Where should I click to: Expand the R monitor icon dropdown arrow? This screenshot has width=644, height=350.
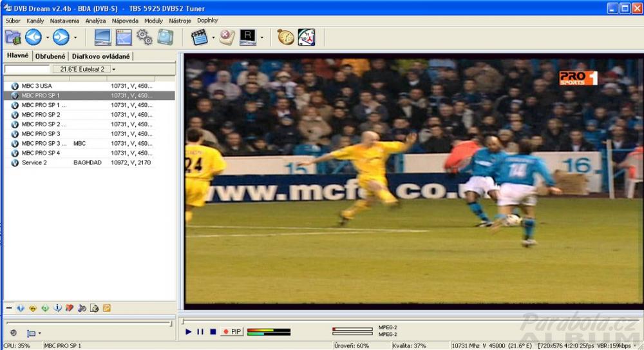[x=262, y=37]
